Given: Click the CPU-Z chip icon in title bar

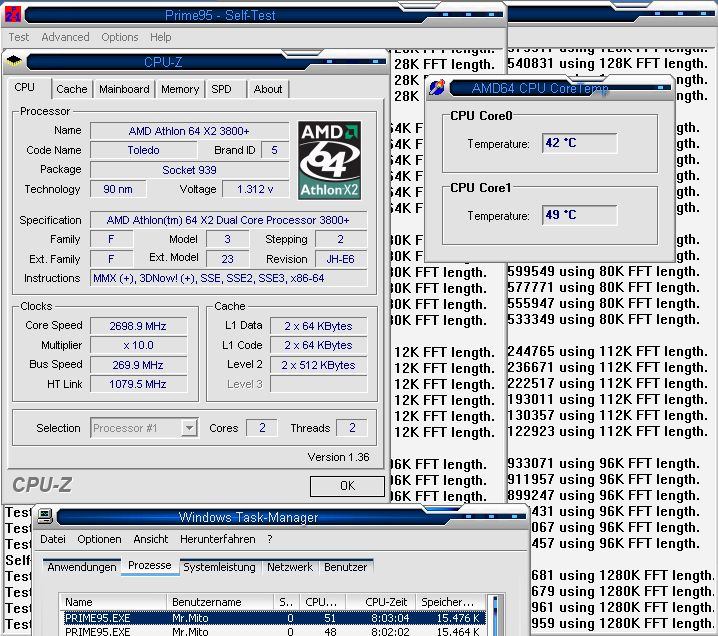Looking at the screenshot, I should click(14, 61).
